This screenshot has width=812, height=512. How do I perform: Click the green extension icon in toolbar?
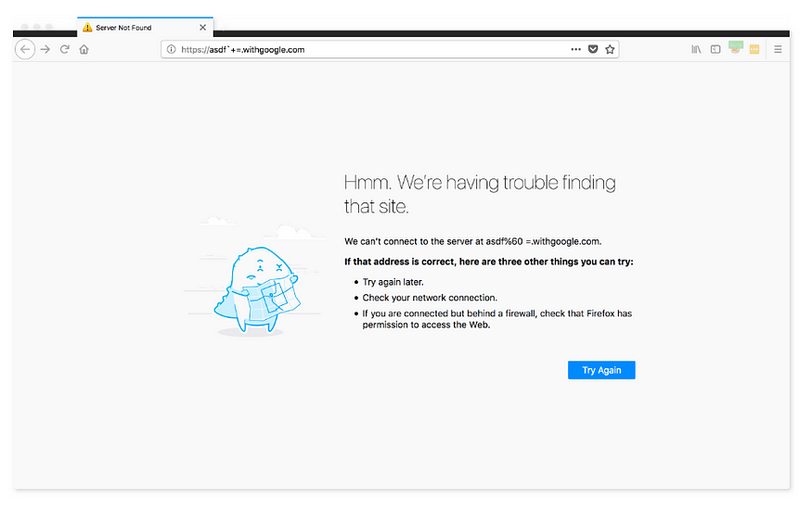pos(735,48)
